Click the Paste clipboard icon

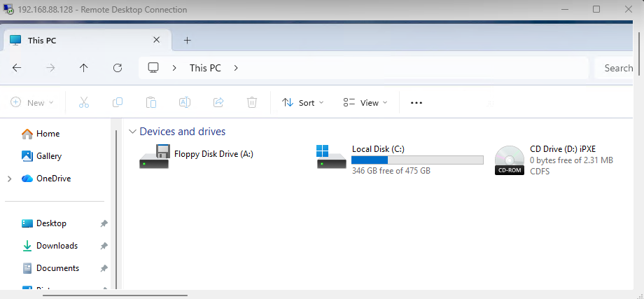point(151,102)
